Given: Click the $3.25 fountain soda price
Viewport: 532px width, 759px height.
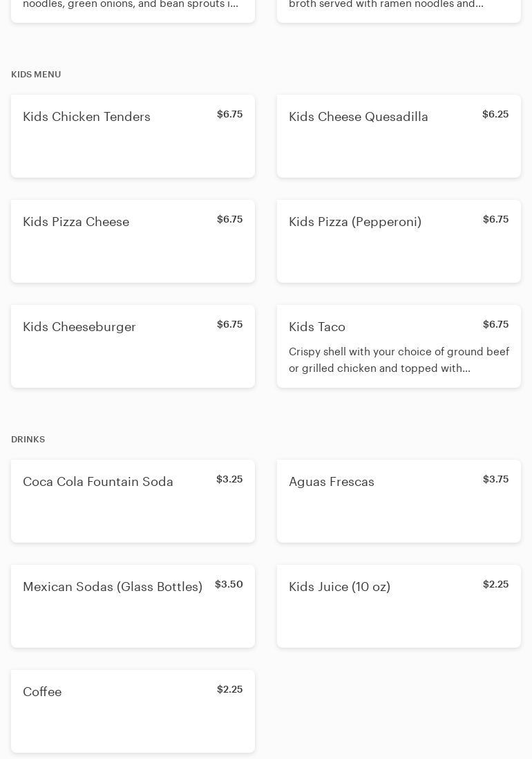Looking at the screenshot, I should 229,479.
